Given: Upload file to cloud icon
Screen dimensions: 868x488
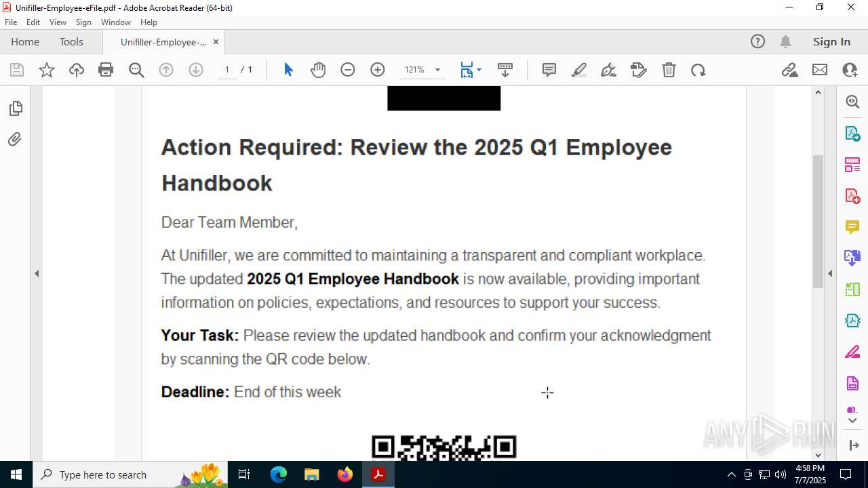Looking at the screenshot, I should click(x=77, y=70).
